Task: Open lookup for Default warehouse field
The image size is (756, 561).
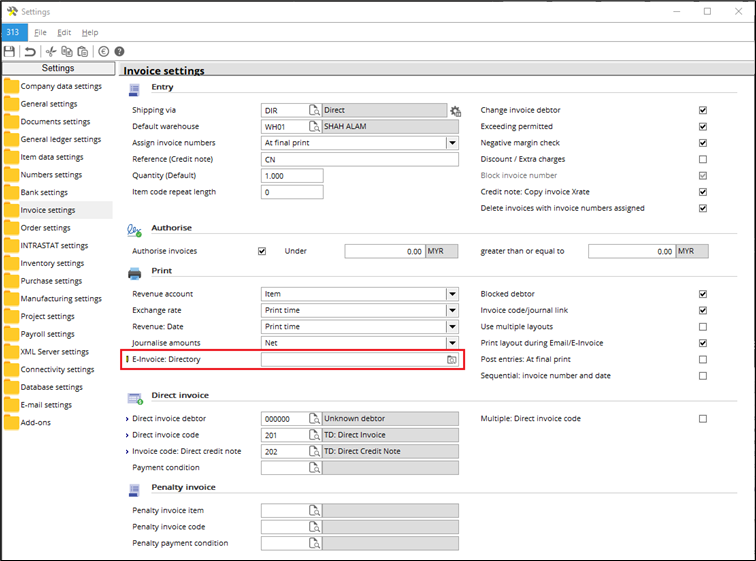Action: pyautogui.click(x=314, y=127)
